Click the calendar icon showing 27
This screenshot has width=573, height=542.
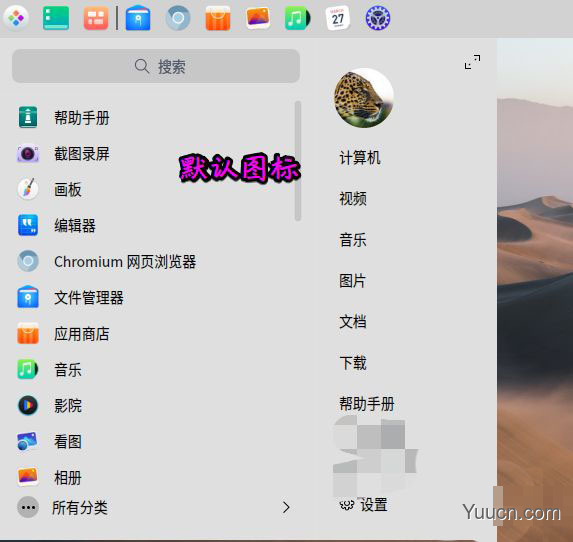pyautogui.click(x=337, y=18)
